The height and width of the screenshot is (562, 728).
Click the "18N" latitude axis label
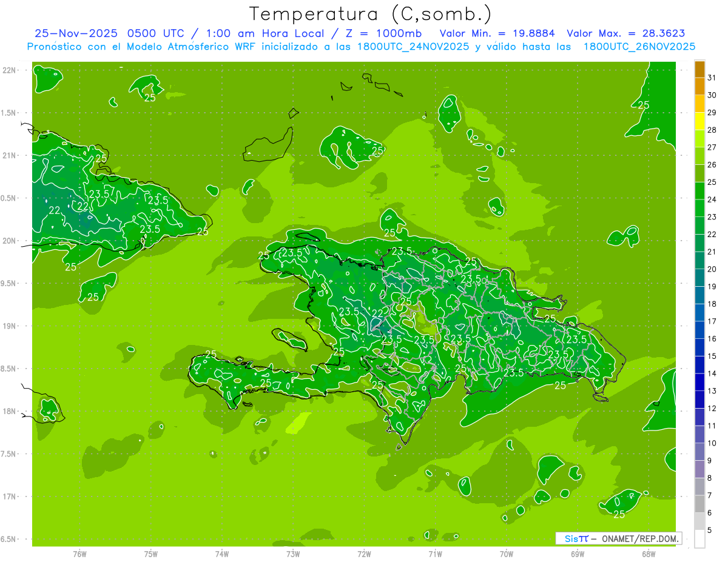point(9,411)
